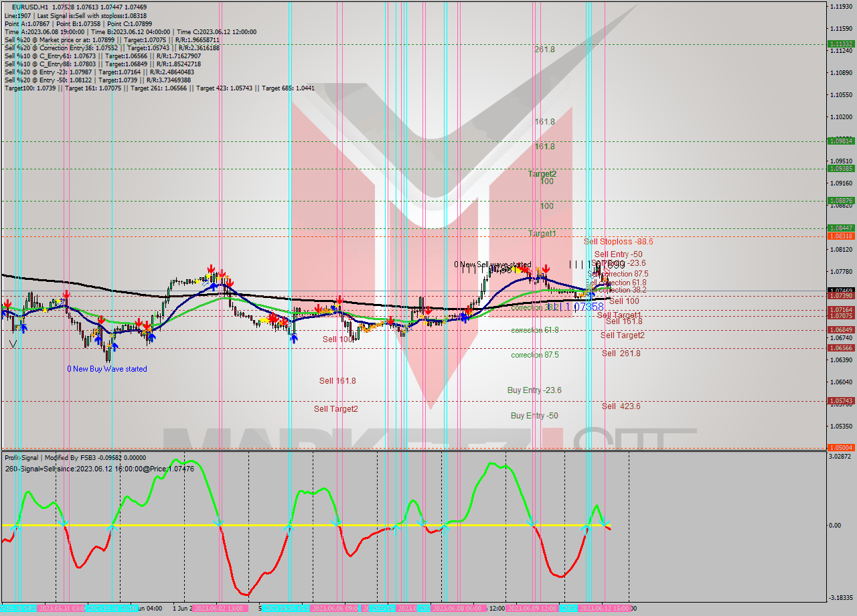Click the yellow entry marker near the Sell 100 label
The image size is (857, 616).
click(333, 310)
